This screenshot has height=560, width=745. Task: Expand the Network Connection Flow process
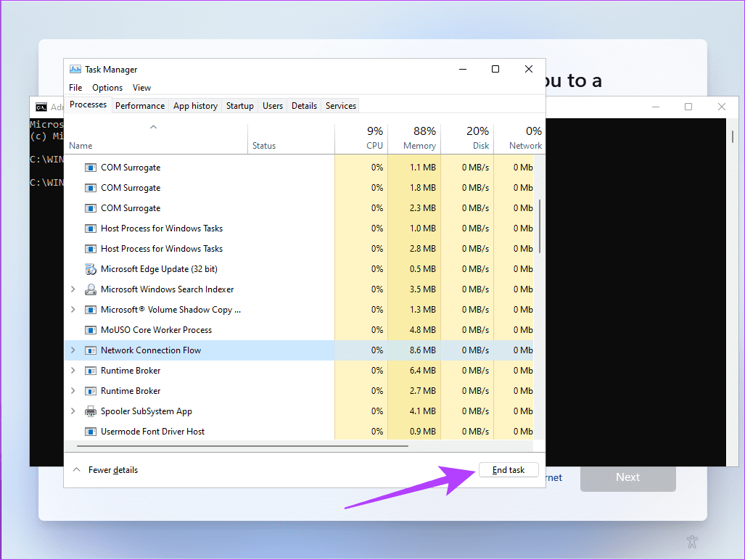point(73,350)
